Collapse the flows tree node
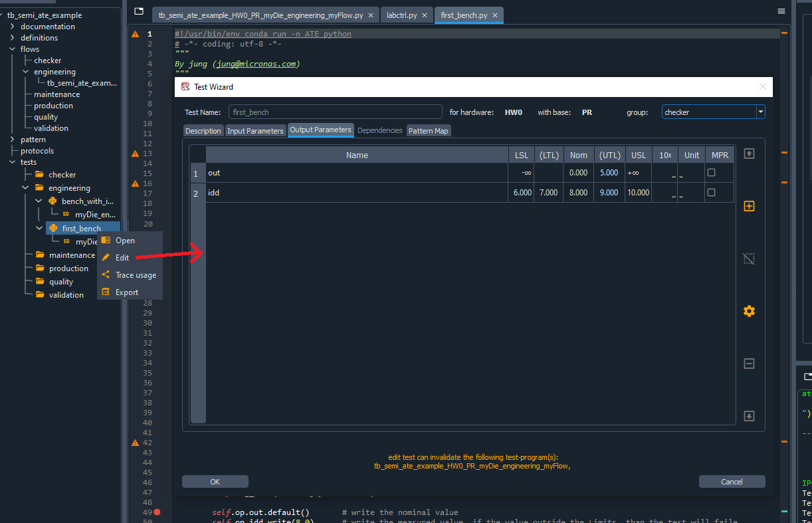The image size is (812, 523). point(13,49)
